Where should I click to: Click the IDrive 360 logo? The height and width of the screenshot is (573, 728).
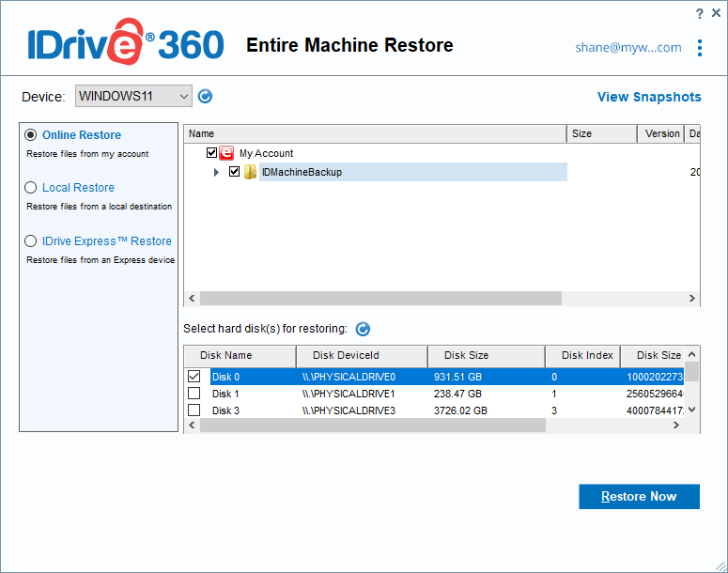(x=124, y=44)
